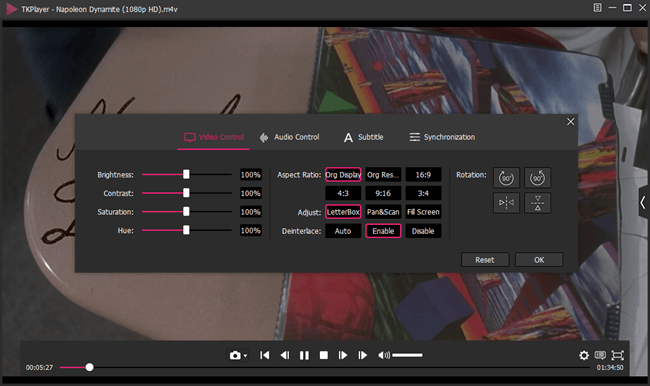This screenshot has height=386, width=650.
Task: Open settings gear in control bar
Action: 584,355
